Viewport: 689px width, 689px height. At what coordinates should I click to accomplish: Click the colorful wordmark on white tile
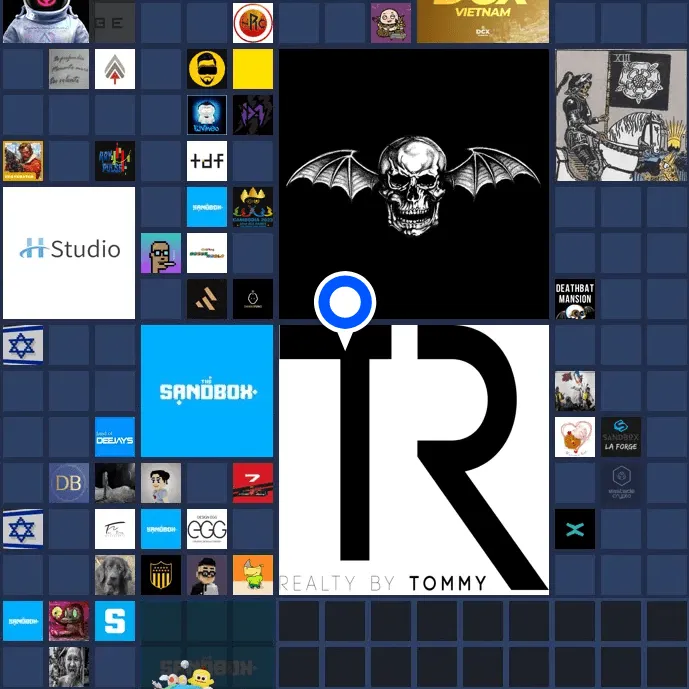click(x=207, y=253)
